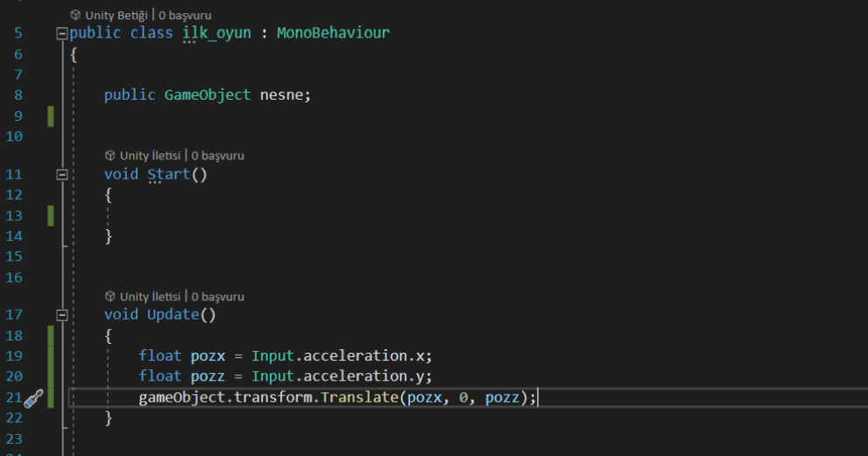Collapse the Start method block

pos(61,174)
